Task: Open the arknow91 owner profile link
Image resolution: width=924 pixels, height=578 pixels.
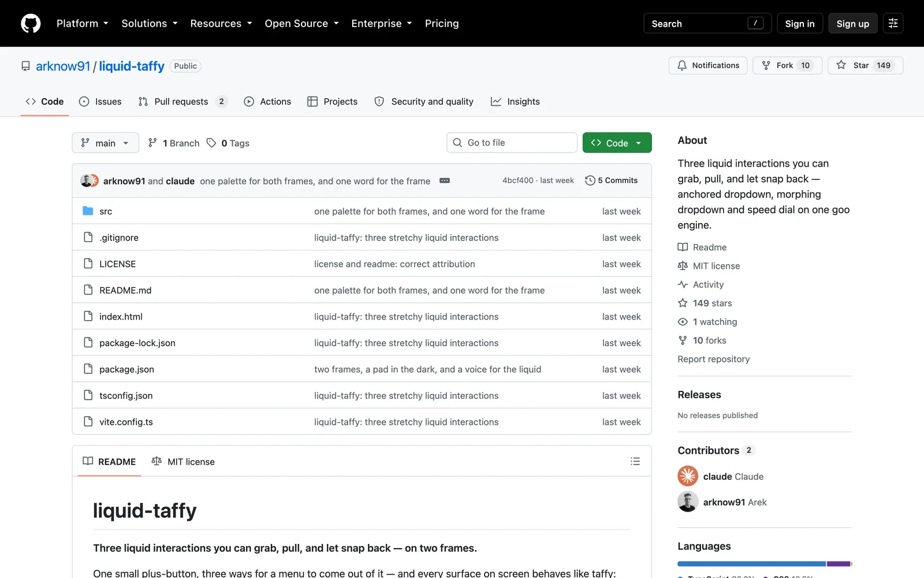Action: point(63,66)
